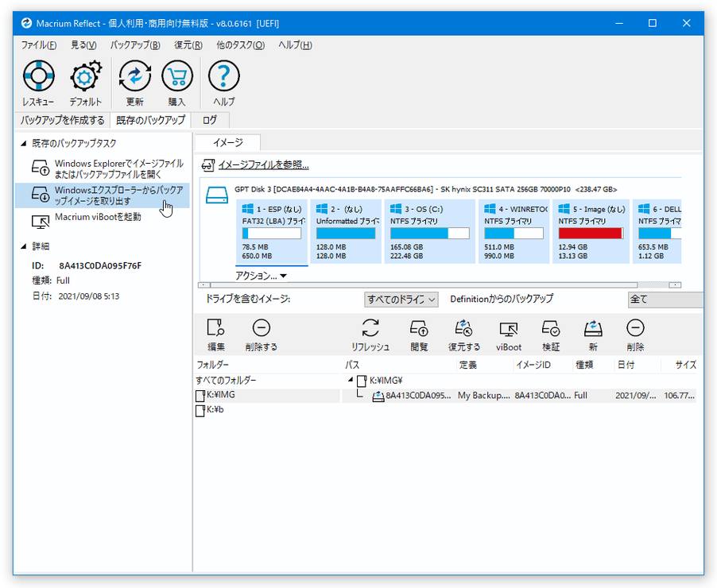Switch to the バックアップを作成する tab
The image size is (717, 588).
(x=63, y=120)
